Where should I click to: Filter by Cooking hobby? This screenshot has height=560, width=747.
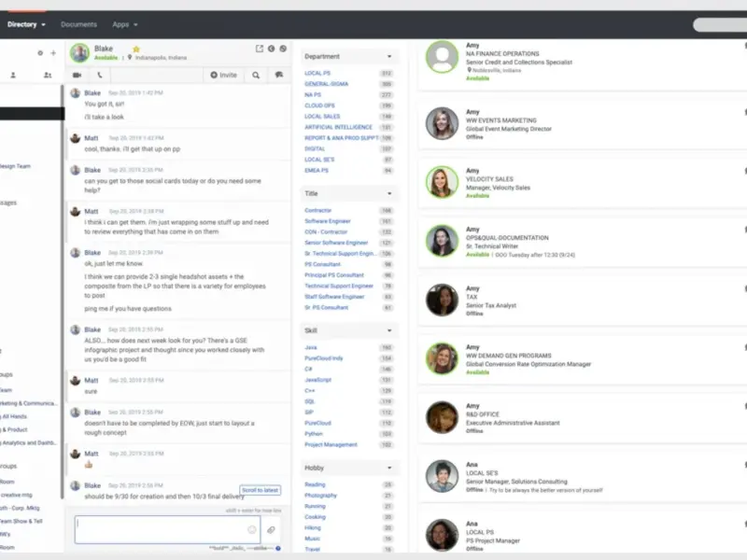[x=315, y=517]
